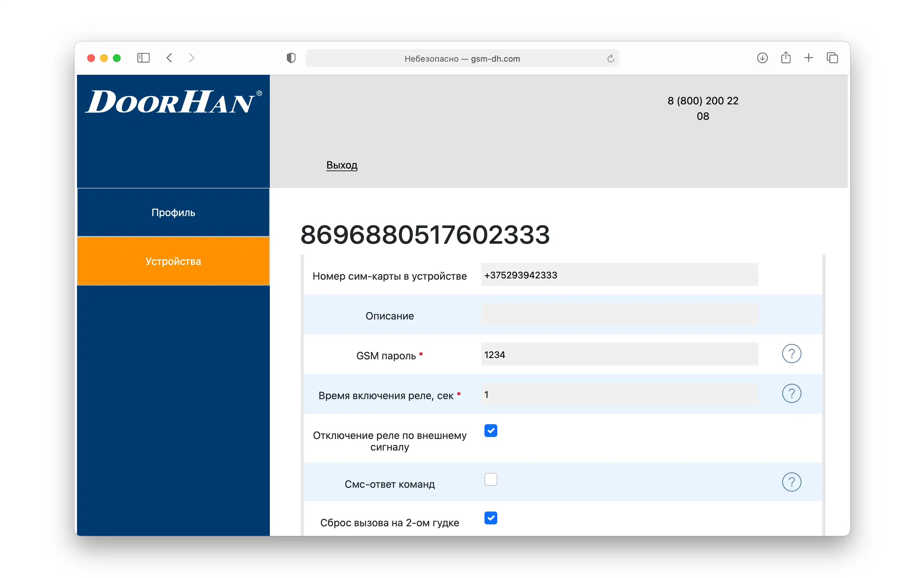Show downloads with the download icon
This screenshot has height=578, width=924.
762,58
